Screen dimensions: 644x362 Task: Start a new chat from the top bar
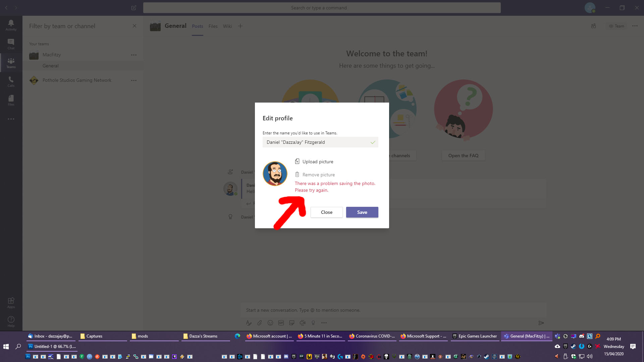point(133,7)
